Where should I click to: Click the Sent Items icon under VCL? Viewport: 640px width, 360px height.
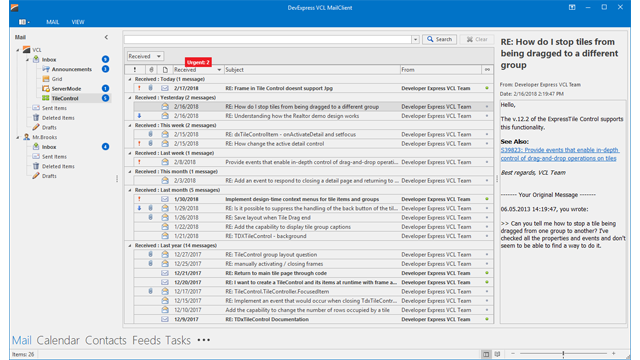coord(36,108)
